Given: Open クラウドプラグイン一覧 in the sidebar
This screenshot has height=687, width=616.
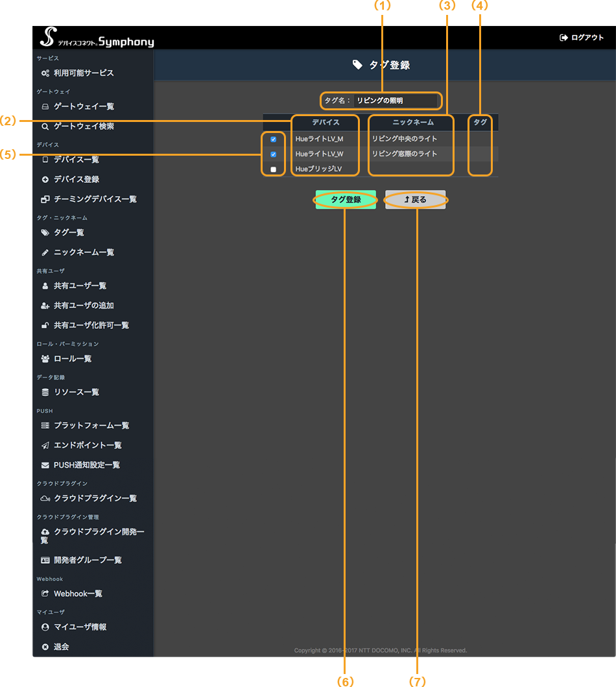Looking at the screenshot, I should coord(95,499).
